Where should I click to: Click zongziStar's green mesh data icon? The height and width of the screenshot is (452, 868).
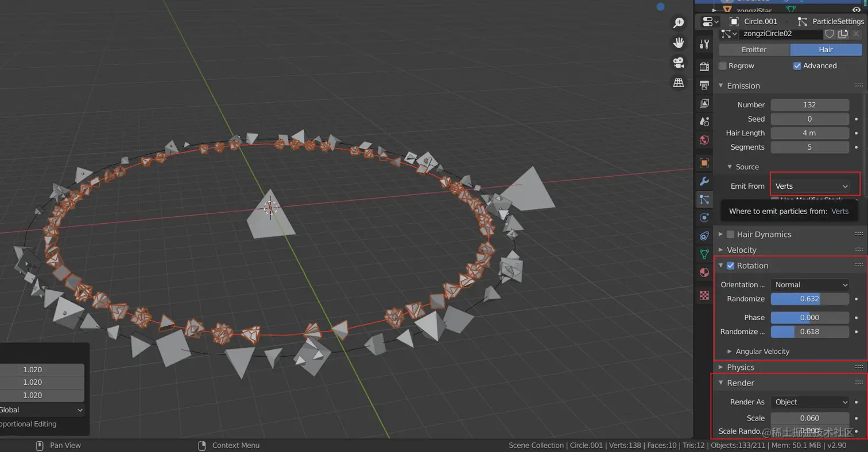(790, 10)
